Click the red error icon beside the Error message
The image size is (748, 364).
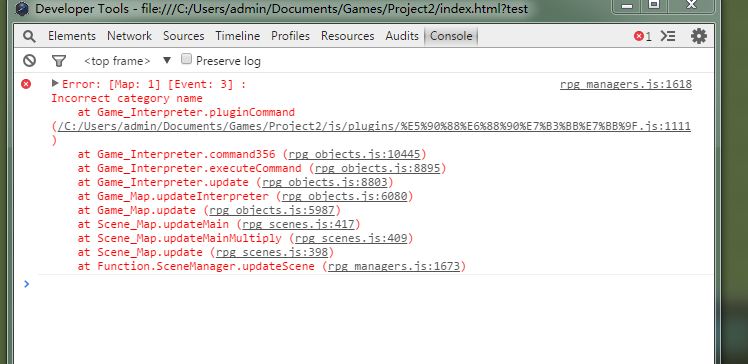26,84
